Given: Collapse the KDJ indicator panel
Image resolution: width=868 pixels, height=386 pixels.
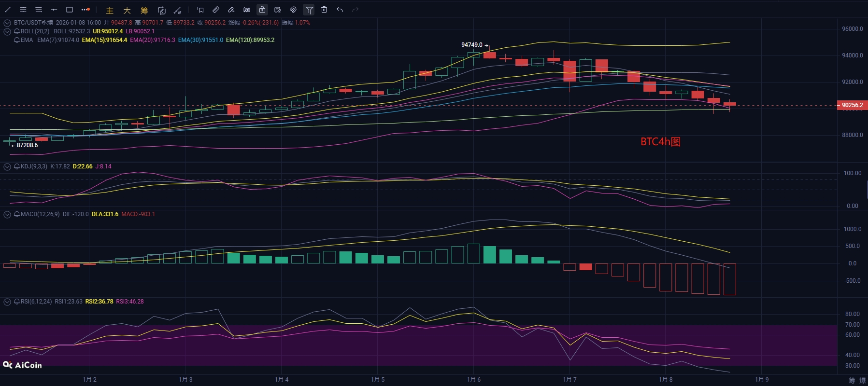Looking at the screenshot, I should pos(7,166).
